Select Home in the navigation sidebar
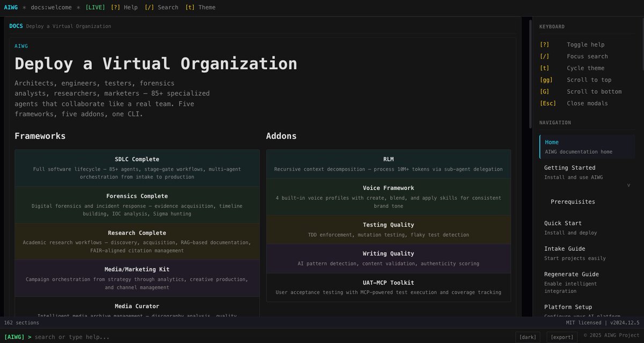The image size is (644, 343). point(587,147)
